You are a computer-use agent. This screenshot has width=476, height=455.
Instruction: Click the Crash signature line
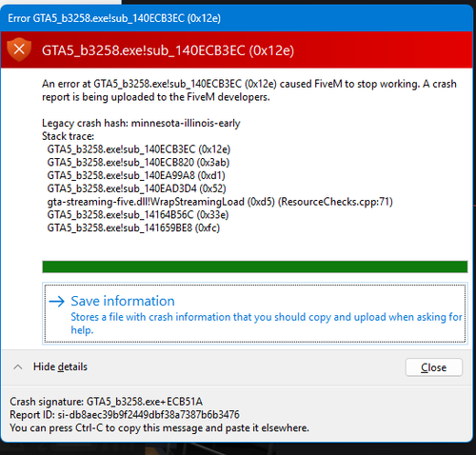(106, 402)
